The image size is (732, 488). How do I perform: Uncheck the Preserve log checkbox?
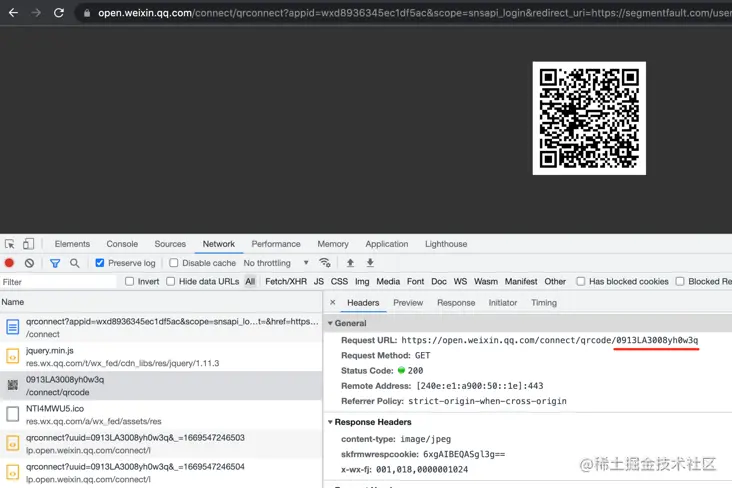point(100,263)
